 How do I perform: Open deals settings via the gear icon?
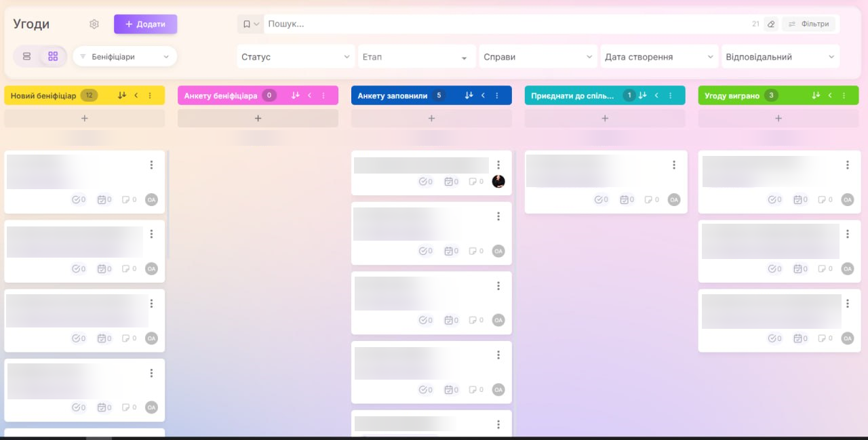(94, 24)
